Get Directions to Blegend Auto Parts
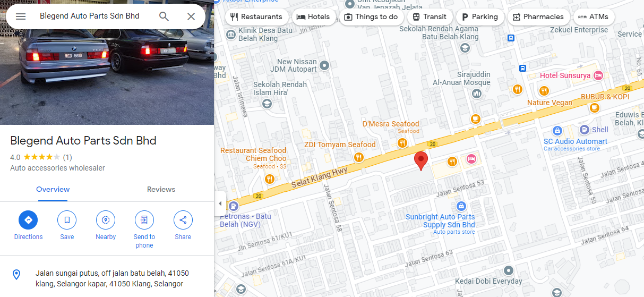Image resolution: width=644 pixels, height=297 pixels. point(28,220)
